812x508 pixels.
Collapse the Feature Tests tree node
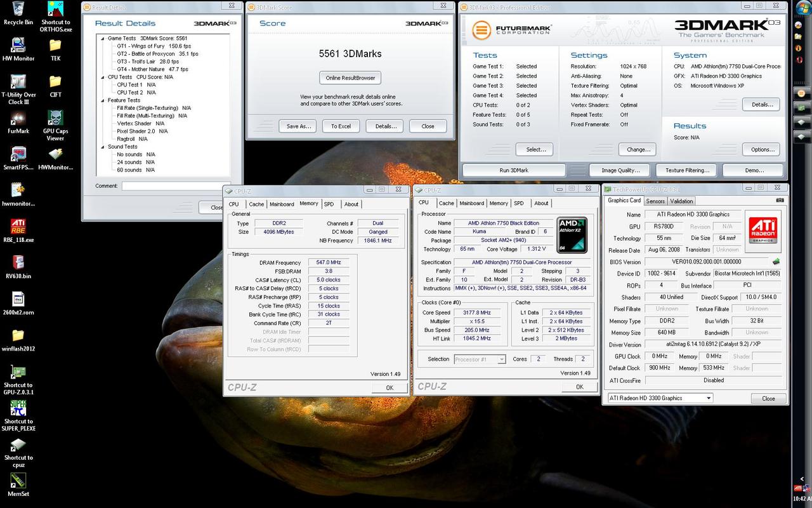click(103, 100)
